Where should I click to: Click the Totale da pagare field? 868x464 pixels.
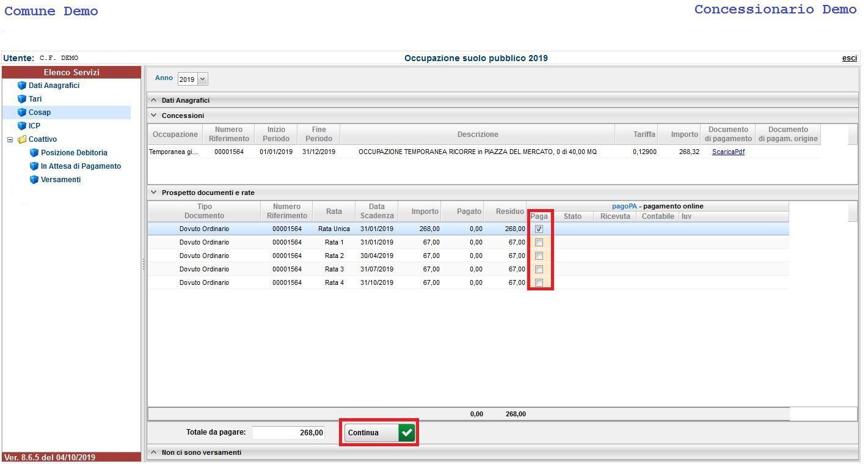[288, 433]
